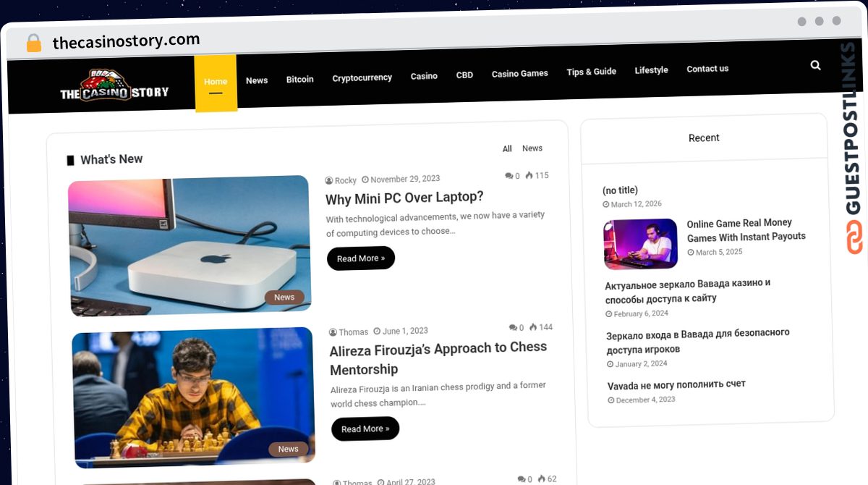This screenshot has width=868, height=485.
Task: Click the author icon next to Thomas
Action: (x=333, y=332)
